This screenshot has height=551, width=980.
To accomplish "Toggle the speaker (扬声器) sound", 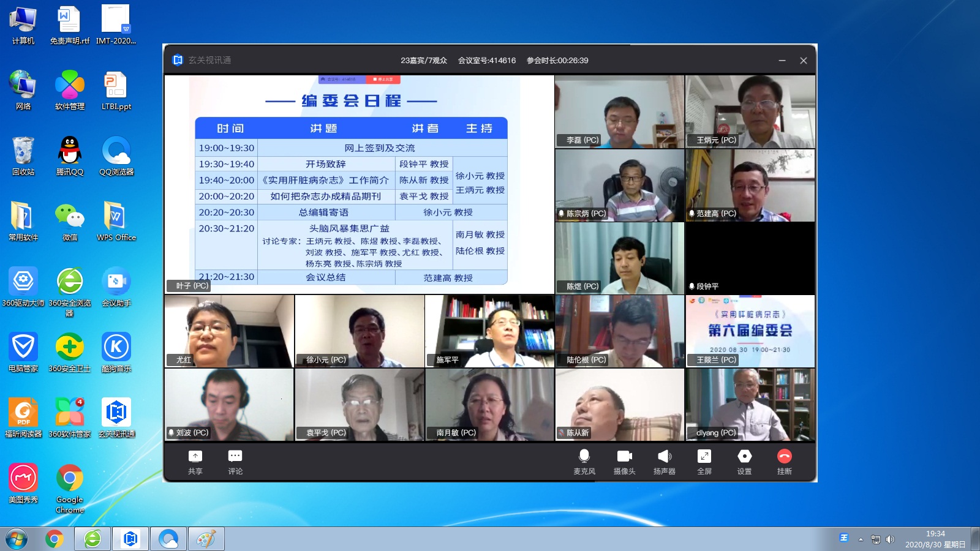I will (x=664, y=461).
